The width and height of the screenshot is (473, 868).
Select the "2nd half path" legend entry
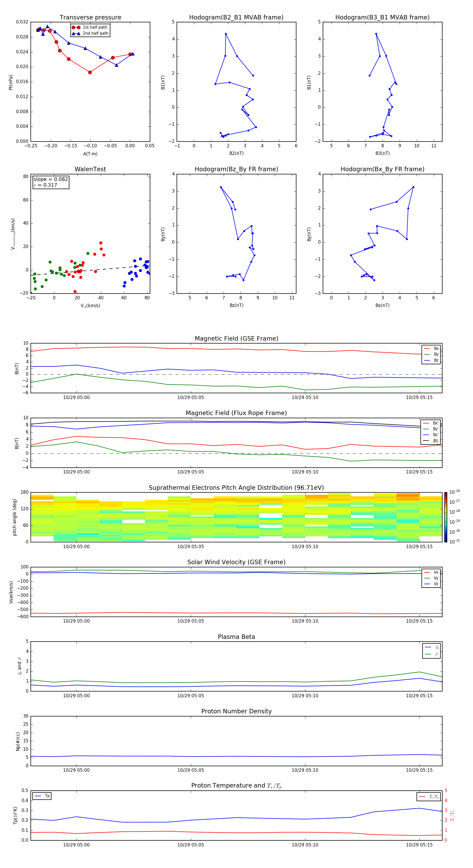(90, 33)
